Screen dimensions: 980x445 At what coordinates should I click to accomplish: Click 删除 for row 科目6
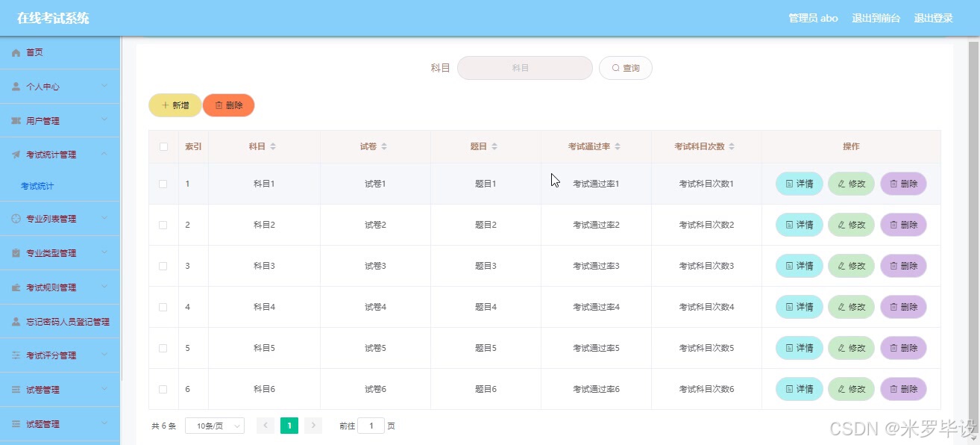[903, 389]
